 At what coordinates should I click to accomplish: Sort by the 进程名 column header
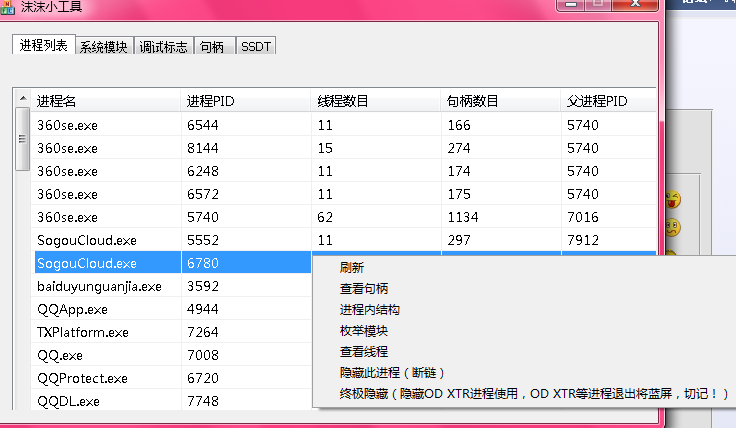(106, 100)
